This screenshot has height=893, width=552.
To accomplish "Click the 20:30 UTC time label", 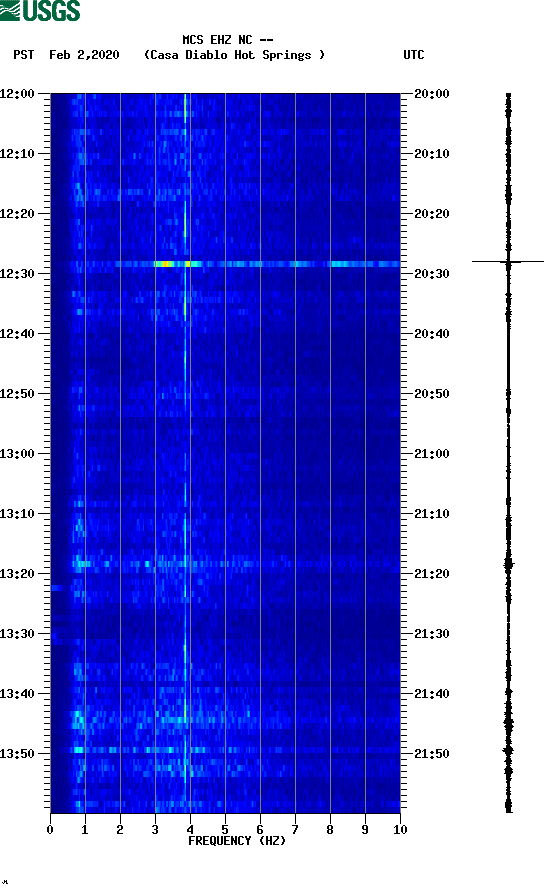I will pyautogui.click(x=432, y=274).
